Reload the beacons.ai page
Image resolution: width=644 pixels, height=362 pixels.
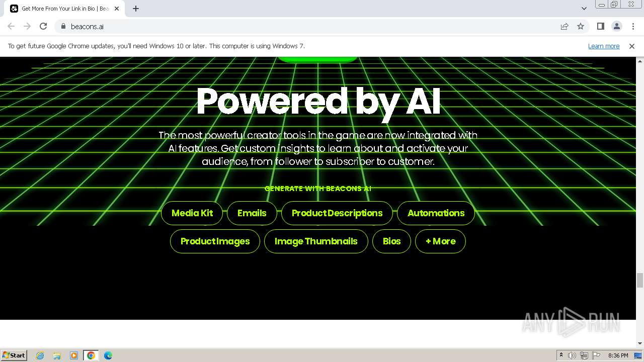43,26
